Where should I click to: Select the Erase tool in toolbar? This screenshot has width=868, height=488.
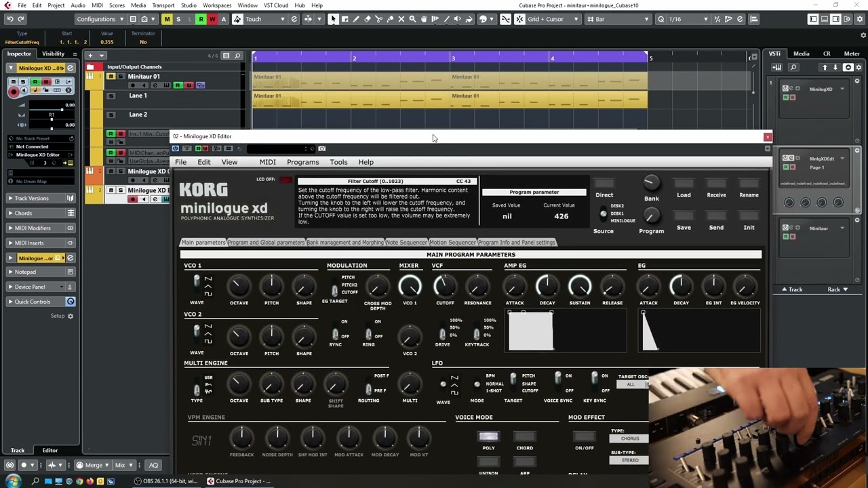pos(368,19)
